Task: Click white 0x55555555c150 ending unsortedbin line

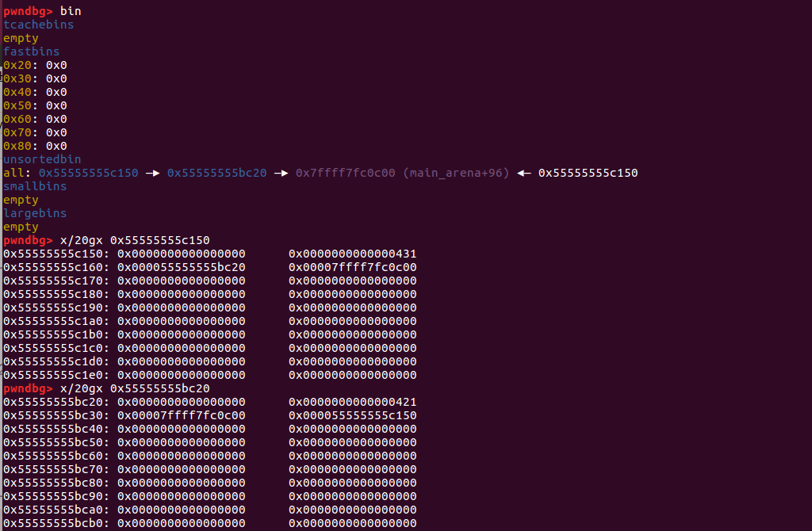Action: (588, 173)
